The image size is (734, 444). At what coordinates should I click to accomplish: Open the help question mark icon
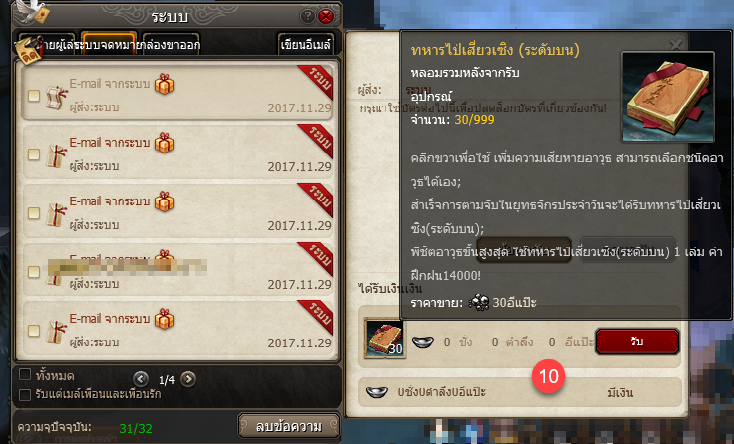307,17
